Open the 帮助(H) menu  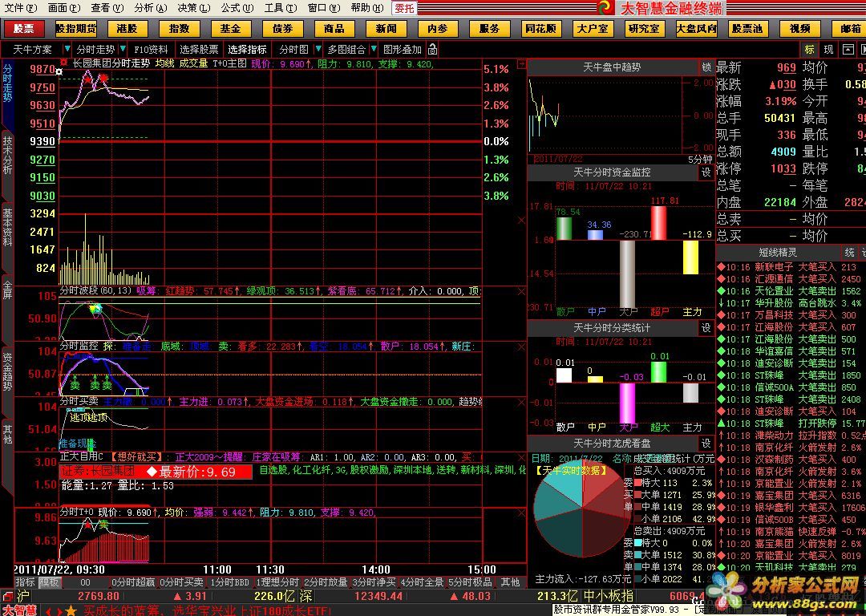tap(366, 8)
